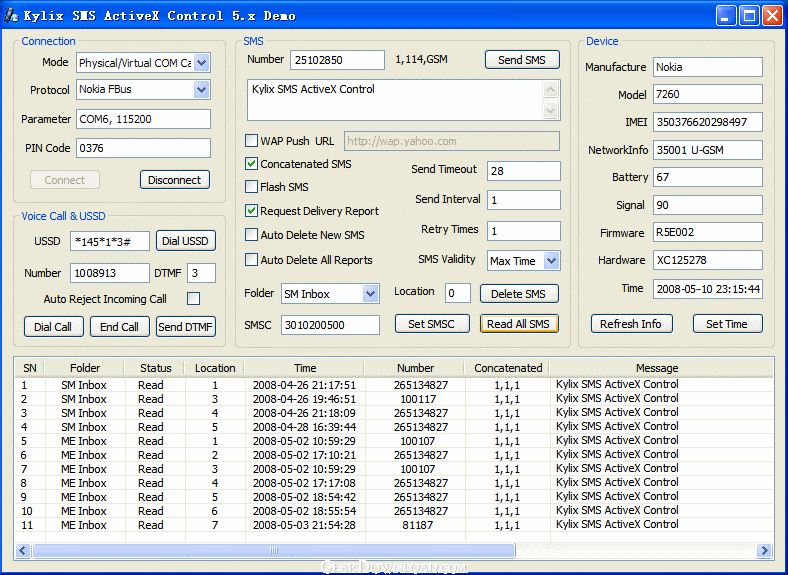
Task: Toggle WAP Push checkbox
Action: point(251,141)
